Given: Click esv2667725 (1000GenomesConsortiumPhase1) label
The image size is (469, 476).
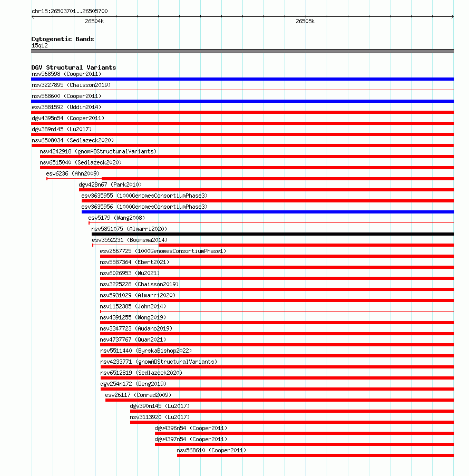Looking at the screenshot, I should [x=163, y=251].
